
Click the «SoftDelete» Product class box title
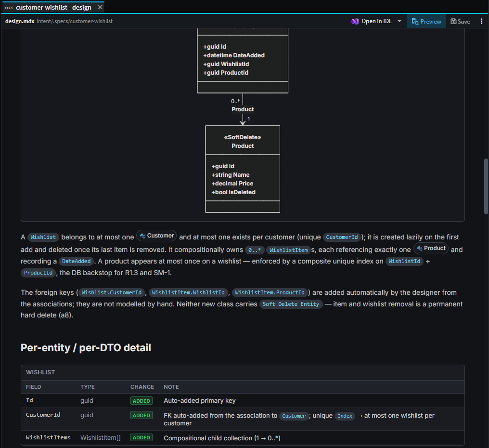243,142
